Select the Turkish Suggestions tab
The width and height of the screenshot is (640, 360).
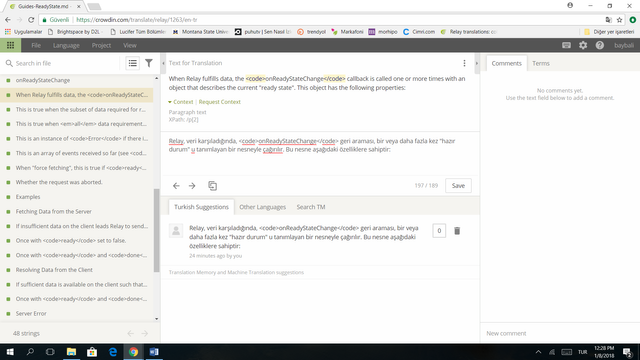(x=201, y=207)
